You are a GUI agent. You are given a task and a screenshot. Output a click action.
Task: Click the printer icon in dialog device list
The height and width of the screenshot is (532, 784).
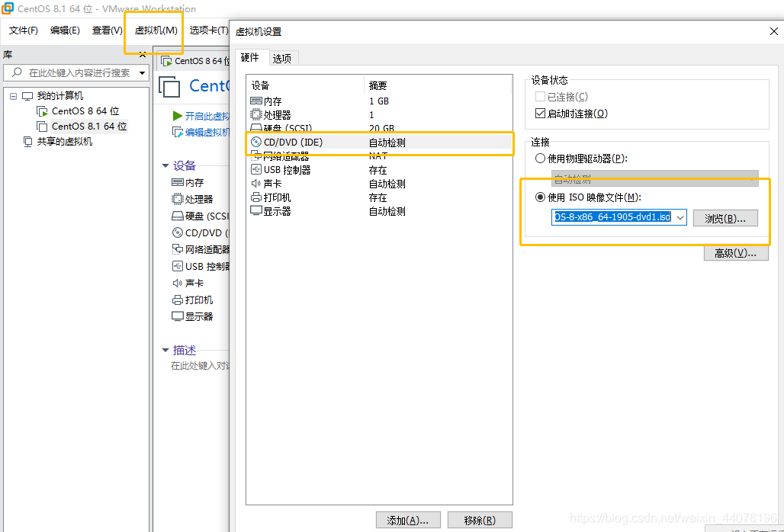coord(256,197)
